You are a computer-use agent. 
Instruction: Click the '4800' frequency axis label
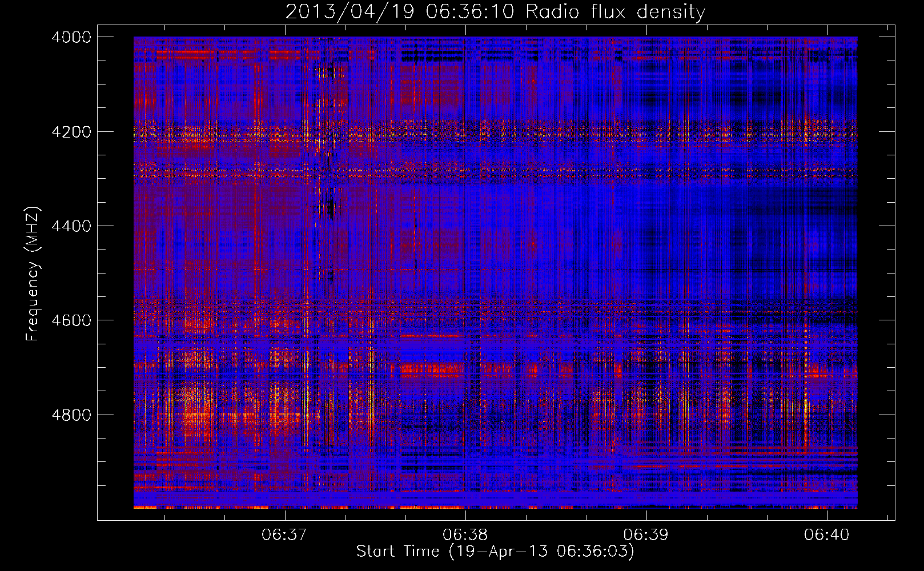pyautogui.click(x=71, y=415)
